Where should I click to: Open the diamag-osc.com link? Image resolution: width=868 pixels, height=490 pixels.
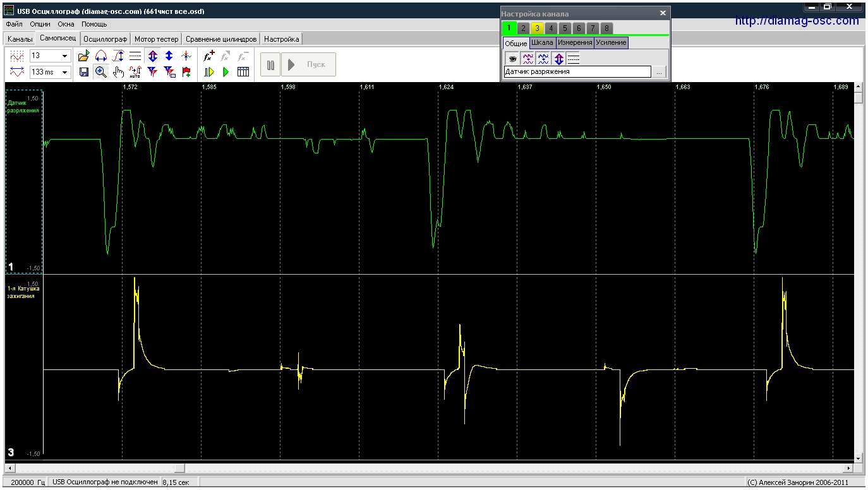click(797, 21)
